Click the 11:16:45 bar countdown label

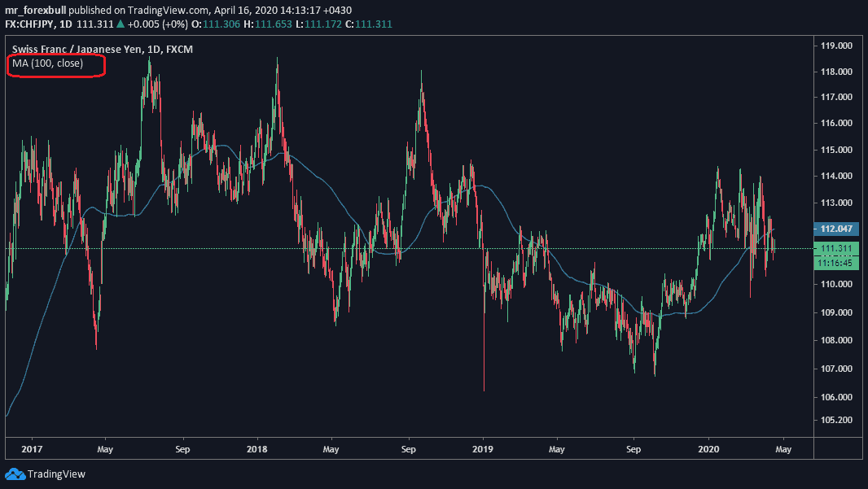click(836, 262)
